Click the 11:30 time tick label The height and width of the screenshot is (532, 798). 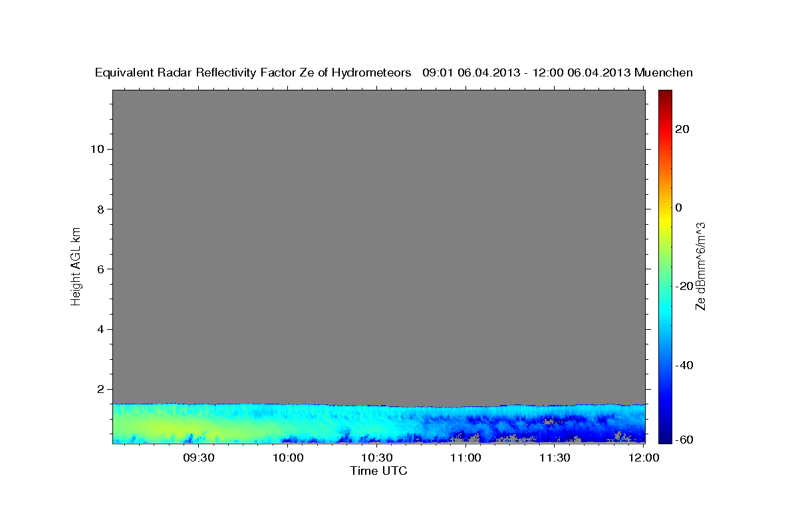[555, 458]
